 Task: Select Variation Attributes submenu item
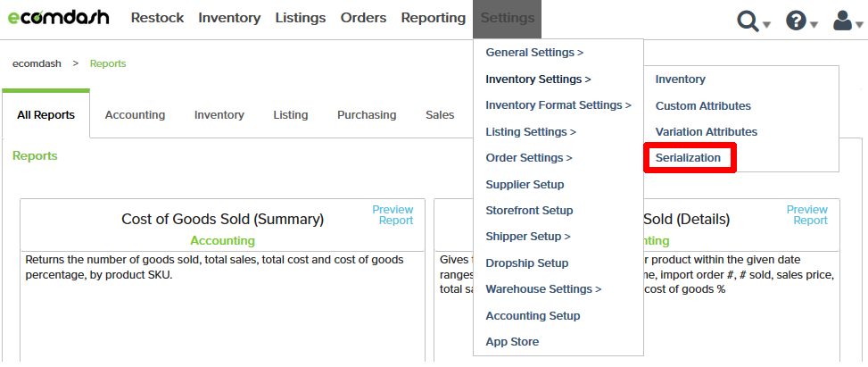[707, 132]
